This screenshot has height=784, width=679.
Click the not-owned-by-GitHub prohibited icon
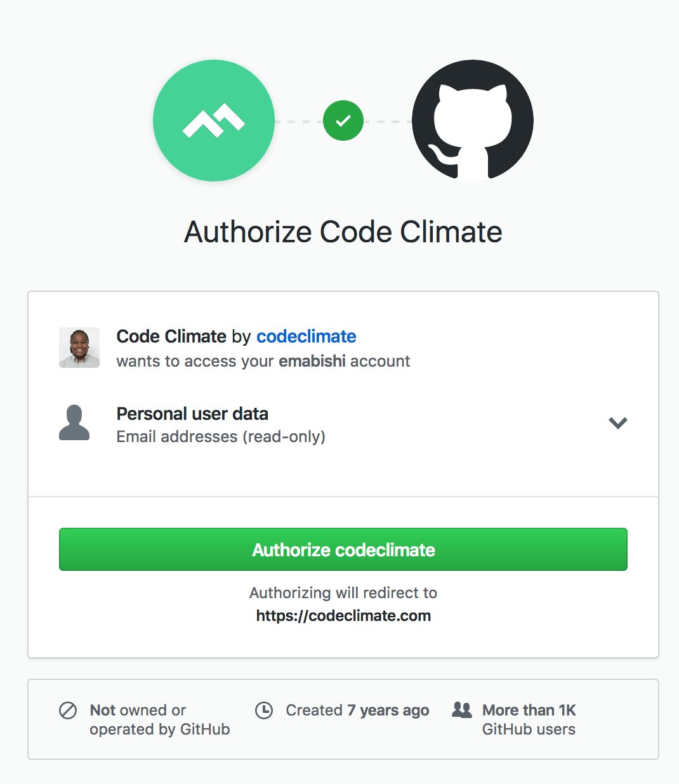coord(68,710)
